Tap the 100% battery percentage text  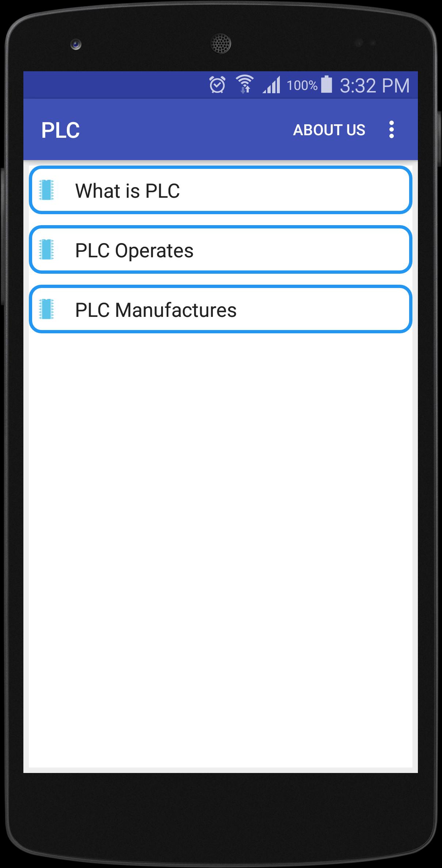click(302, 86)
